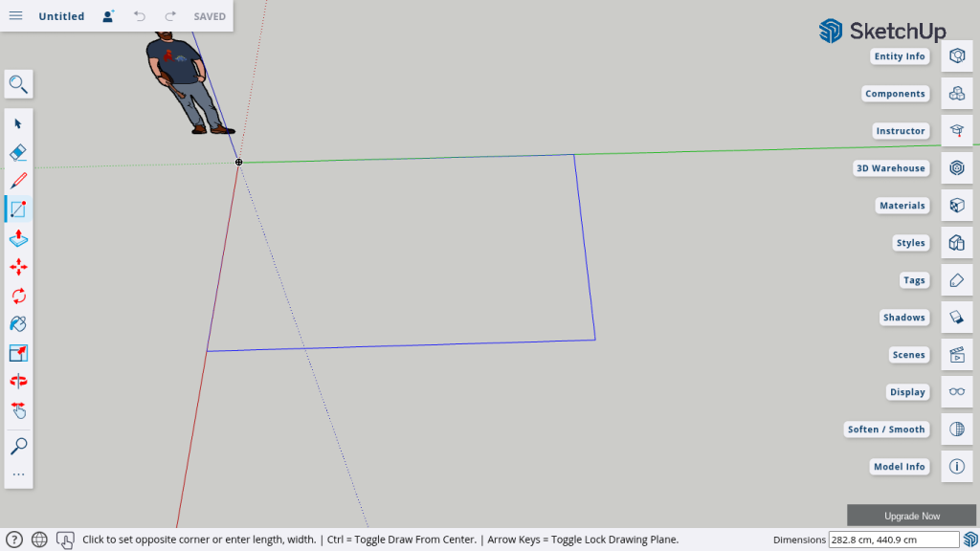Activate the Move tool
Viewport: 980px width, 551px height.
[x=18, y=267]
